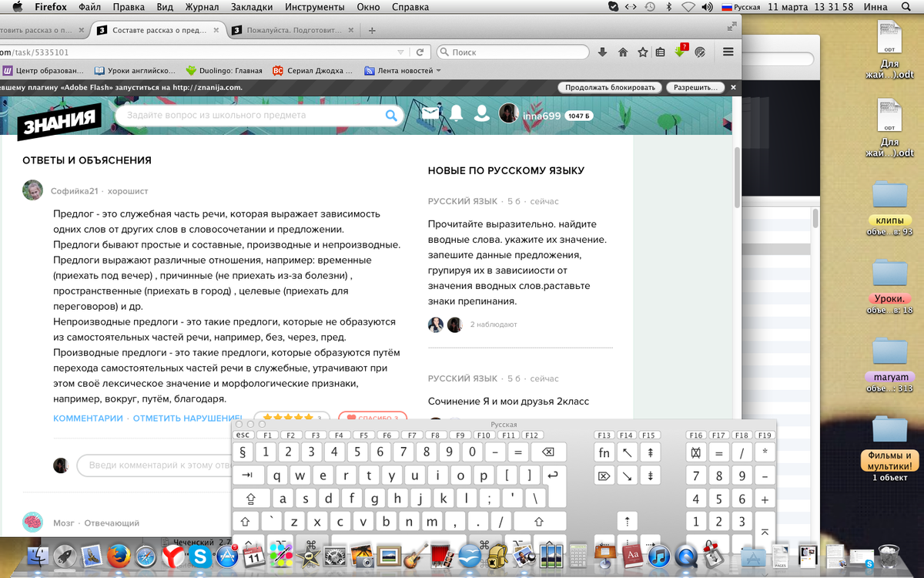This screenshot has height=578, width=924.
Task: Open Skype in the Dock
Action: point(199,556)
